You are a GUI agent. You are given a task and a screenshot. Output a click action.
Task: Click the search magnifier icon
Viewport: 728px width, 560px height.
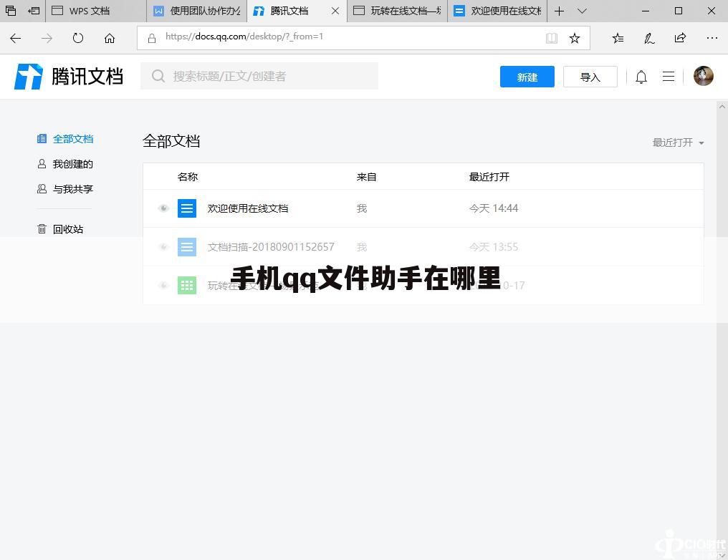point(158,76)
